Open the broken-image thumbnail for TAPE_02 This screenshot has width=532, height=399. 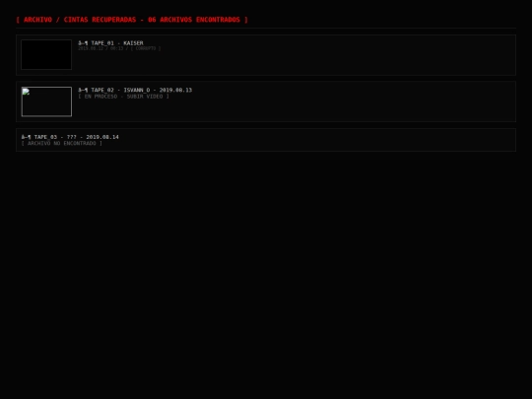click(x=46, y=101)
